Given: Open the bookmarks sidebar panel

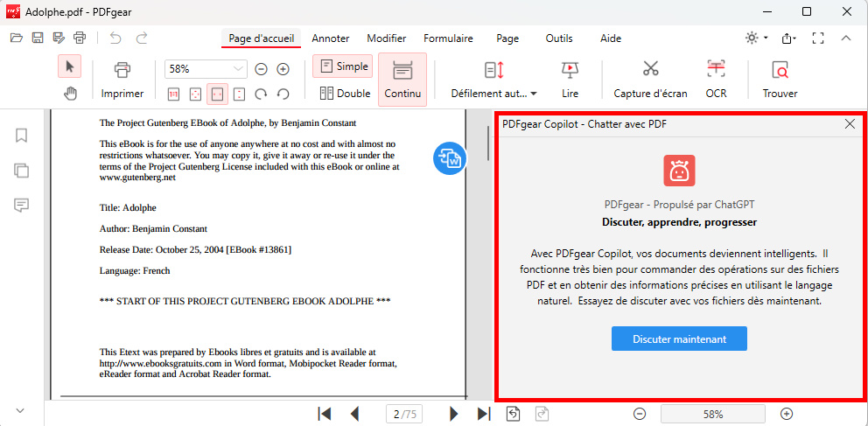Looking at the screenshot, I should [22, 136].
